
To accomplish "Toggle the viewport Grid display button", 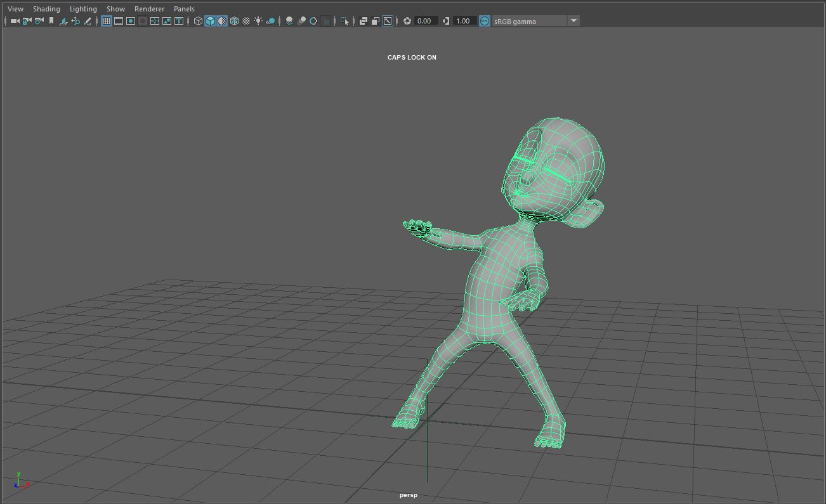I will click(107, 21).
